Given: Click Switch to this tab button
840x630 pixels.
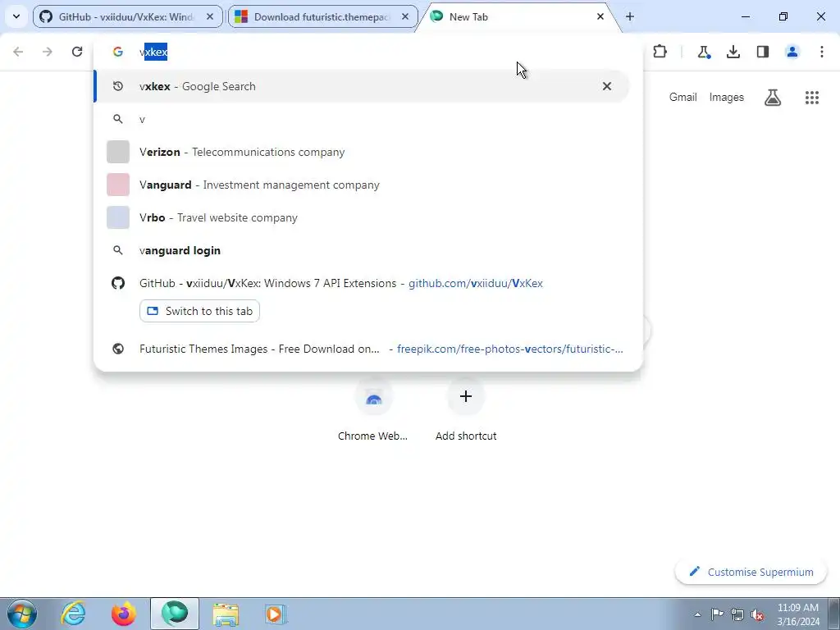Looking at the screenshot, I should tap(199, 311).
